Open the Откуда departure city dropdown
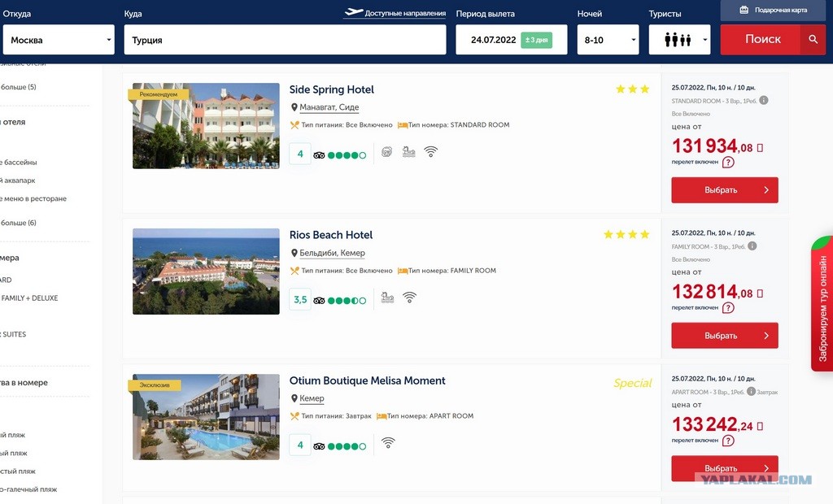833x504 pixels. [x=59, y=39]
